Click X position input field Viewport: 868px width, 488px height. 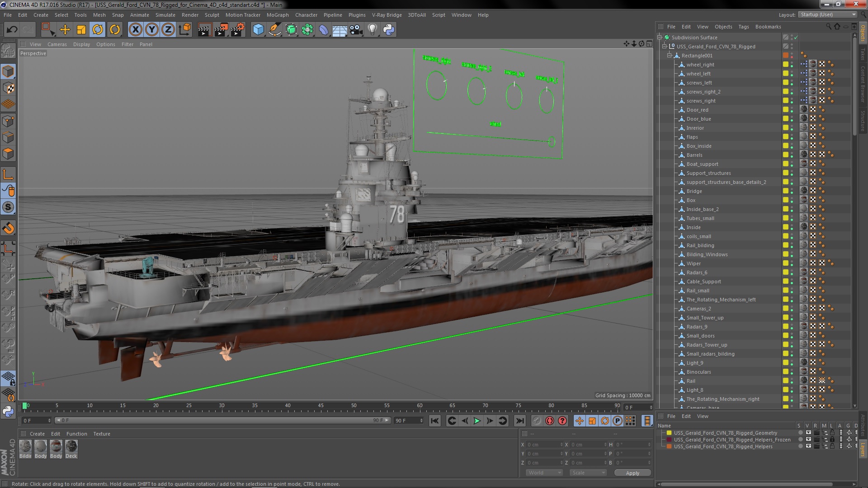(545, 445)
